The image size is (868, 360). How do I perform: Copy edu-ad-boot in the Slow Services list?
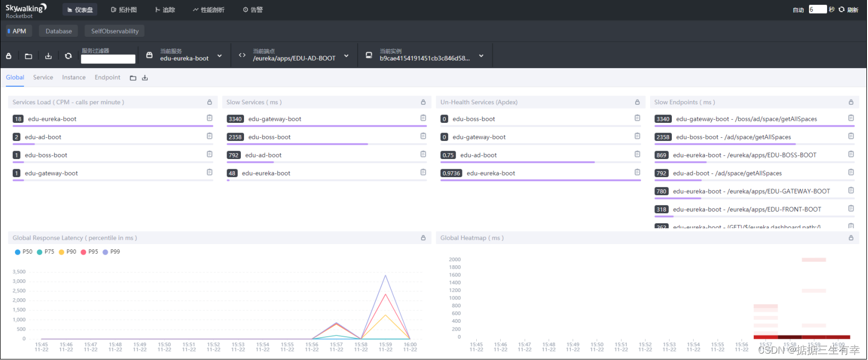coord(423,154)
